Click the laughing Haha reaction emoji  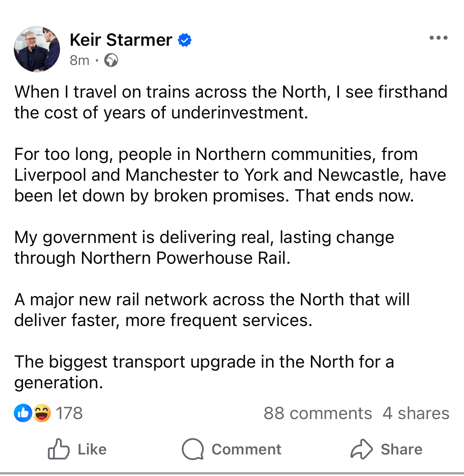[42, 413]
